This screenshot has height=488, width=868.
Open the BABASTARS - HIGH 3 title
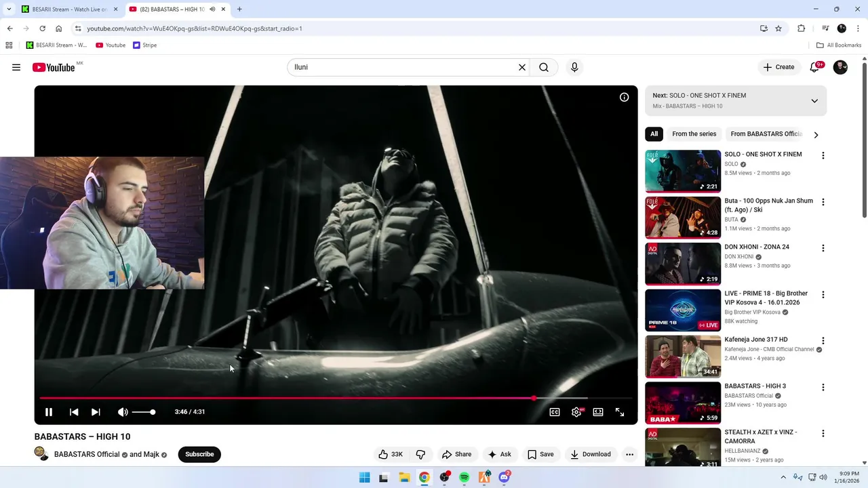click(755, 386)
